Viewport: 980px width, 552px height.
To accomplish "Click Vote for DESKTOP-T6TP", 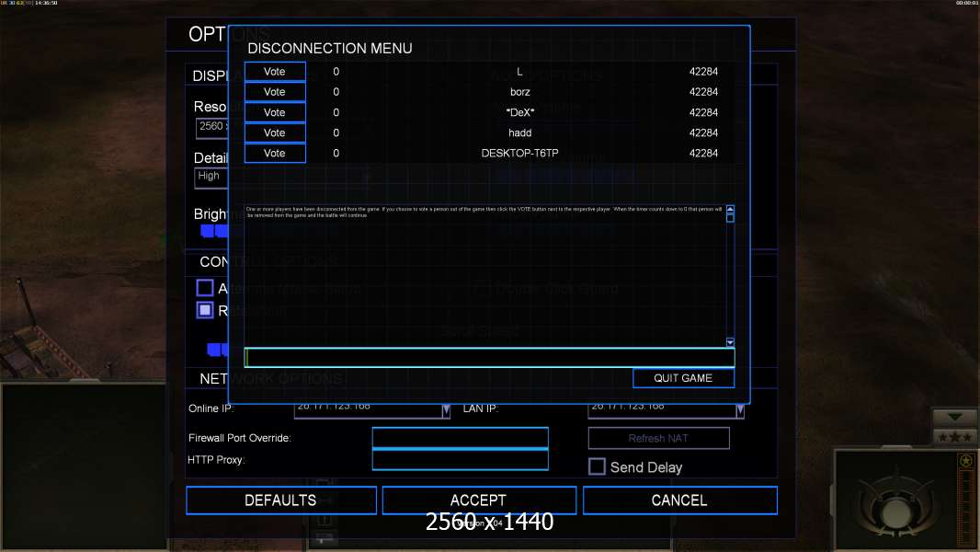I will pos(275,153).
